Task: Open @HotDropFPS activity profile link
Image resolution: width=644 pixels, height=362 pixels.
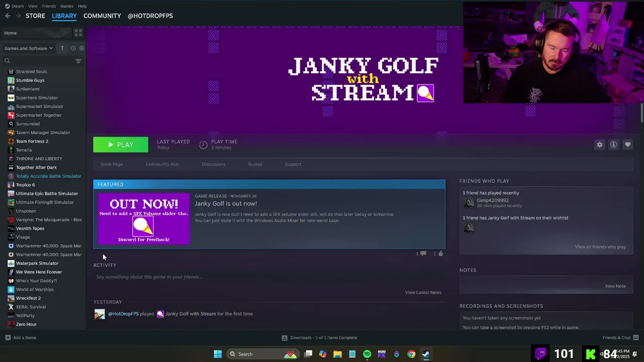Action: pyautogui.click(x=123, y=314)
